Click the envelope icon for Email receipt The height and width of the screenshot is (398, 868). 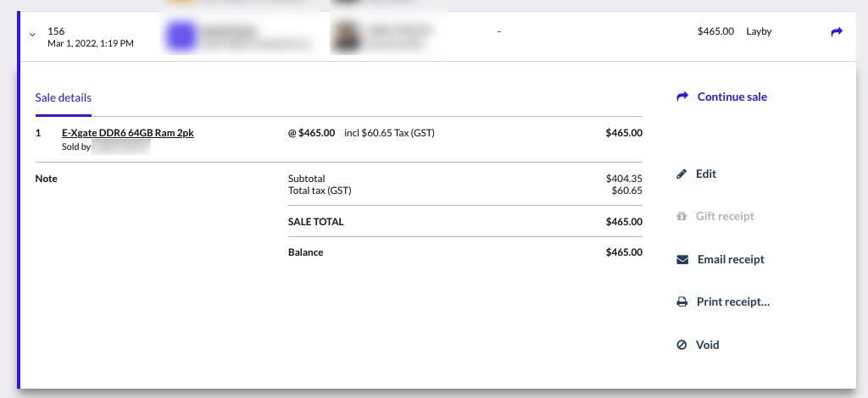coord(682,260)
